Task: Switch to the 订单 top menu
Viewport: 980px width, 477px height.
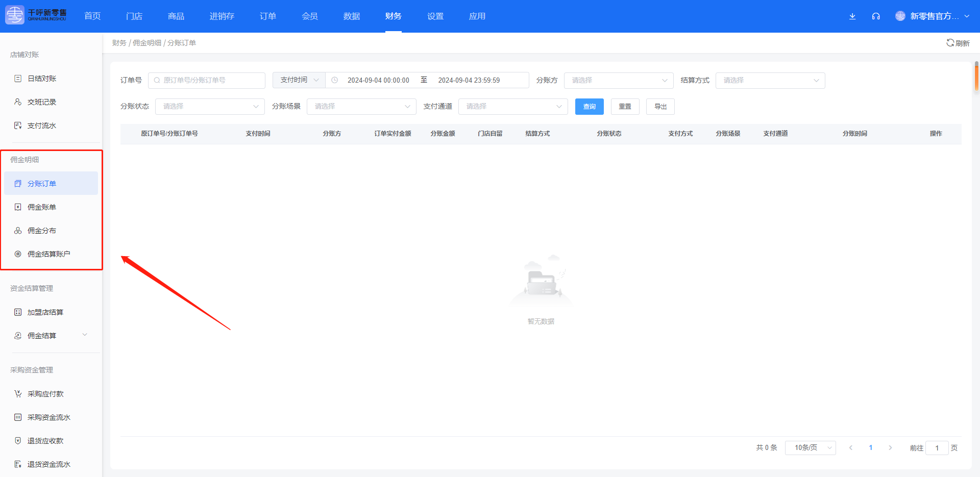Action: click(x=268, y=16)
